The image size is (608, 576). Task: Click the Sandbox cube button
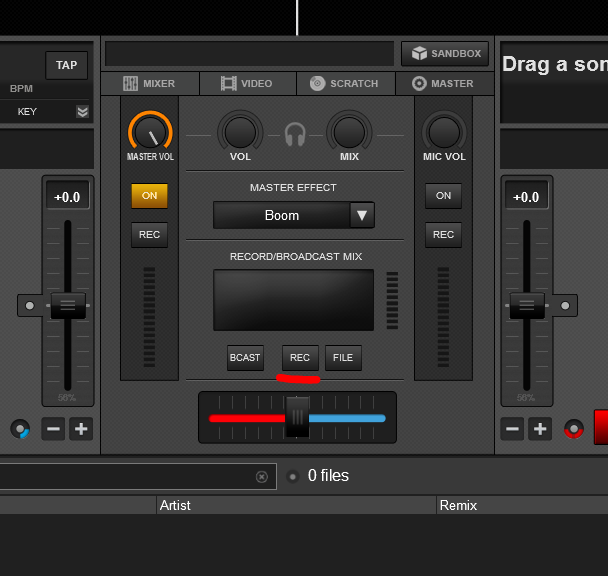point(445,54)
